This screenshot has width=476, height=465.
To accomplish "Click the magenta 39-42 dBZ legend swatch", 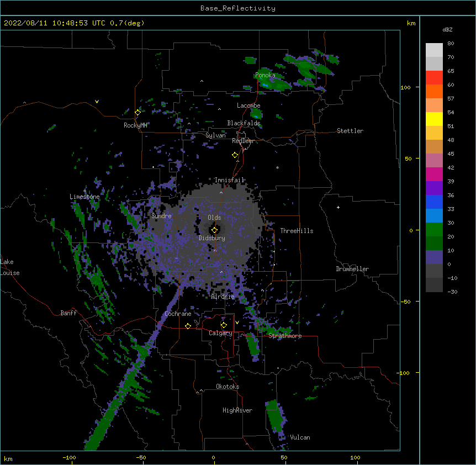I will (x=434, y=174).
